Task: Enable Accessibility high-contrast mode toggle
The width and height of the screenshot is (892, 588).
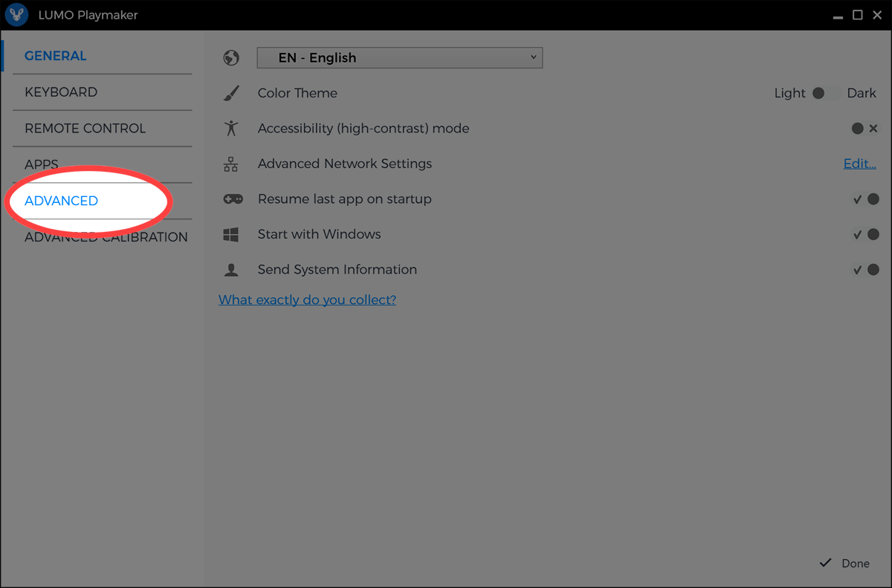Action: [864, 129]
